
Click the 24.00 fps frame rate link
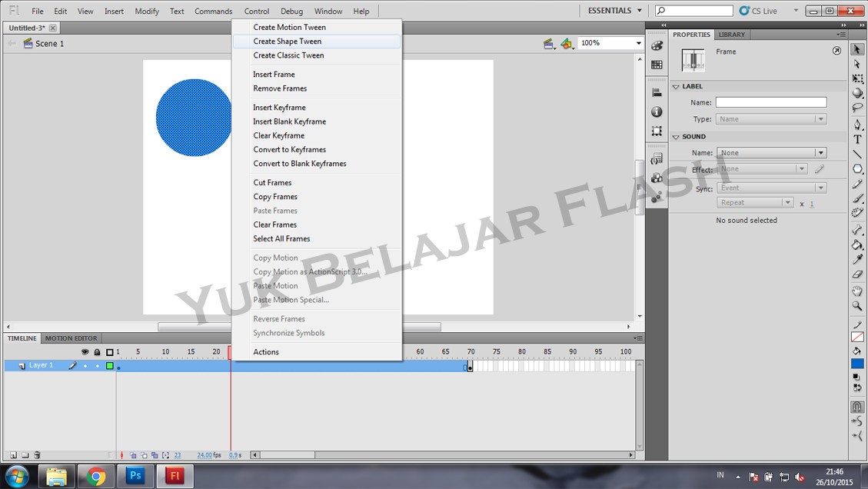point(205,455)
